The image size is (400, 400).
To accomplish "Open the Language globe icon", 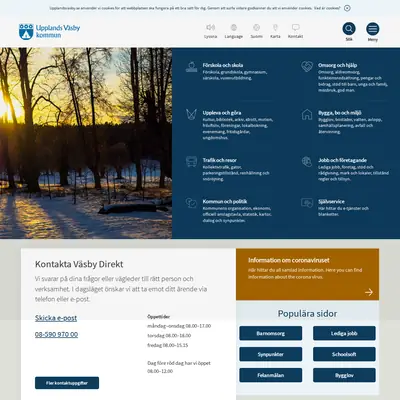I will pos(234,27).
